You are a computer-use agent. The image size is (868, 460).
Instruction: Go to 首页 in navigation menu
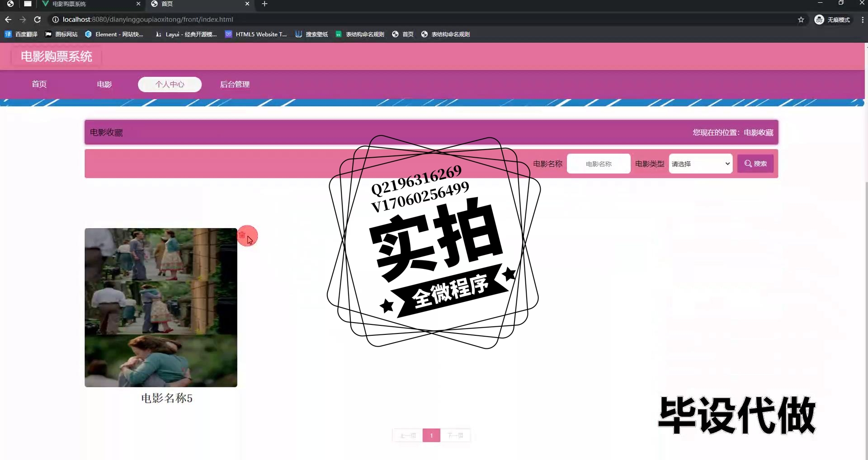pos(39,84)
